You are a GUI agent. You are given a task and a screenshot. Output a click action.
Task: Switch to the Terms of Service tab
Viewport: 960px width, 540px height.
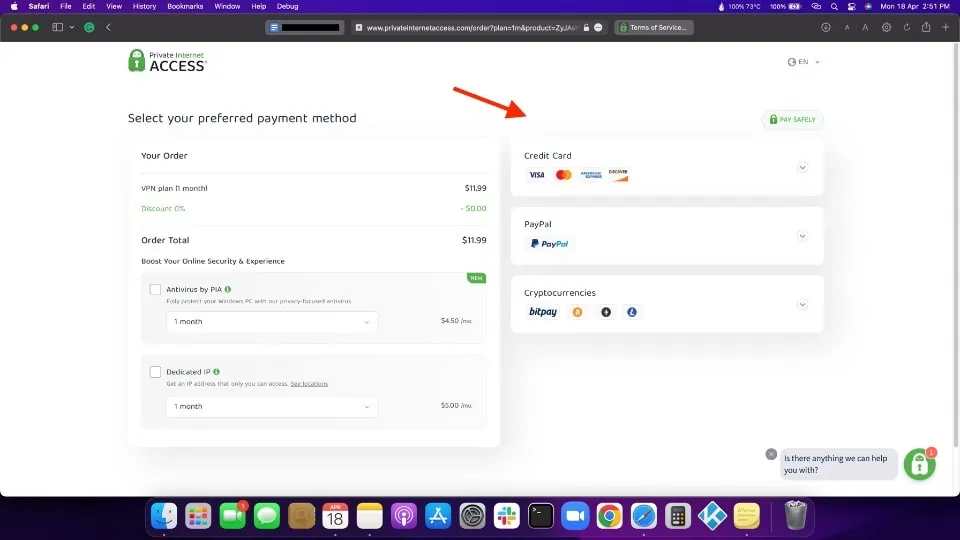653,28
